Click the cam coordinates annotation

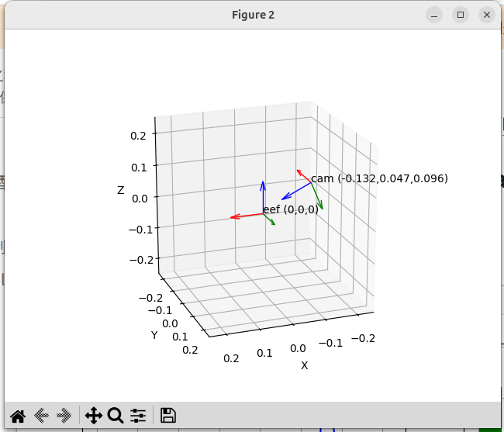coord(379,178)
